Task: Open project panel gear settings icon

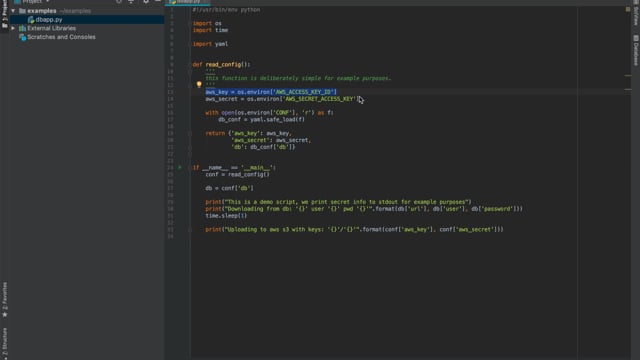Action: click(x=146, y=2)
